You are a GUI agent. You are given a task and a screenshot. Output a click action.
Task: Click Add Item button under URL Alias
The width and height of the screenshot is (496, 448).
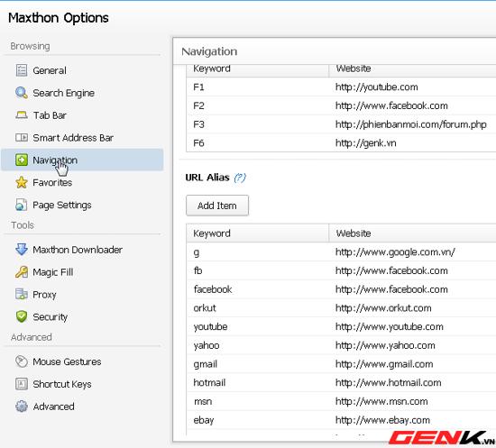217,206
